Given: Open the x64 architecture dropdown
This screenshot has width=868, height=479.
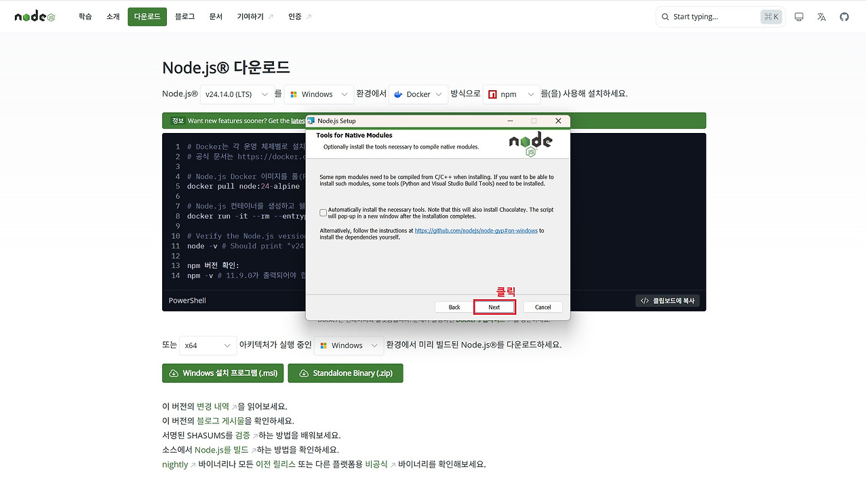Looking at the screenshot, I should (x=208, y=345).
